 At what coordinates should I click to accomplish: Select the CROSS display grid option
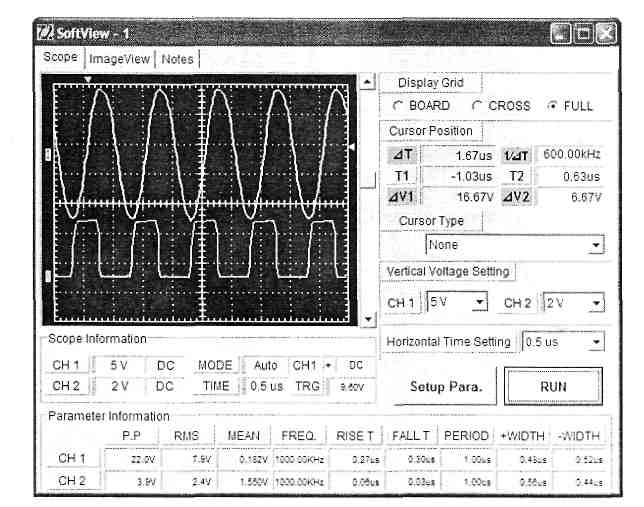tap(501, 106)
